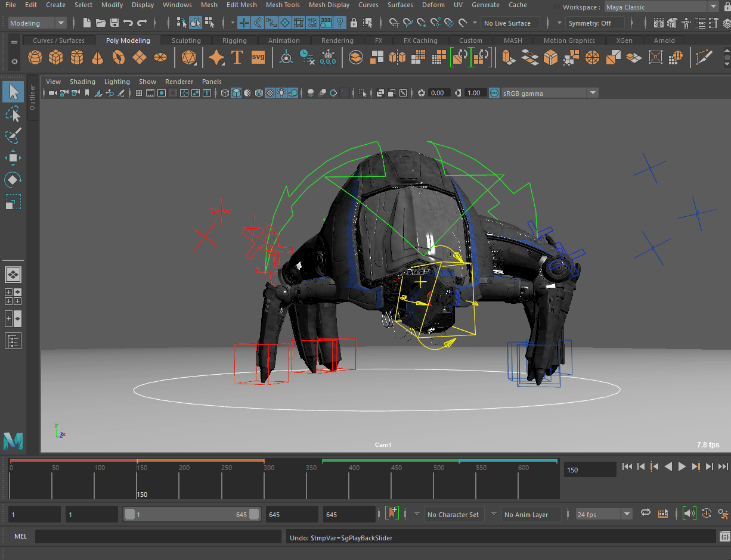731x560 pixels.
Task: Click frame 400 on the time slider
Action: [x=349, y=483]
